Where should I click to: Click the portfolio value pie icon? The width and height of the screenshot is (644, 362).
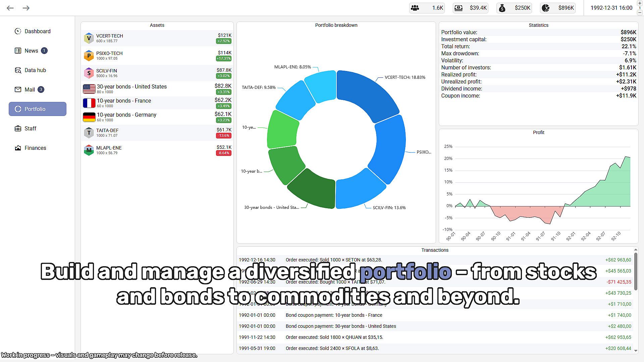(546, 8)
